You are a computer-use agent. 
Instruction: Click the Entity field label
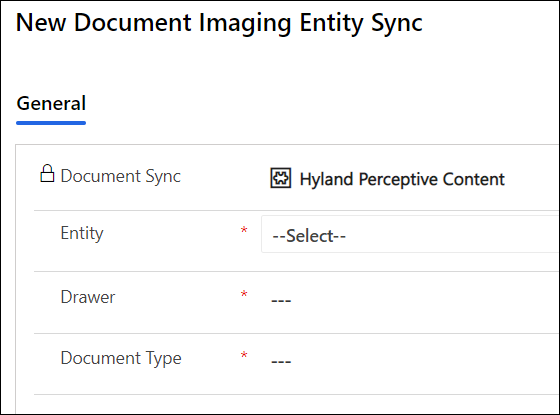[82, 234]
